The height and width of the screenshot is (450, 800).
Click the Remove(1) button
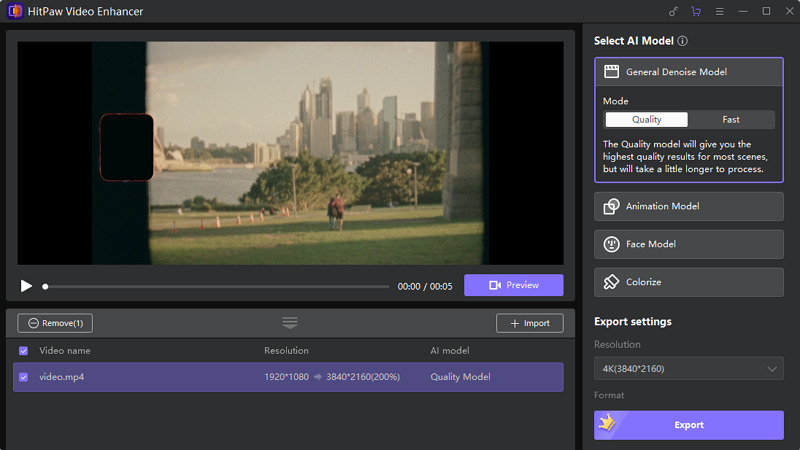(56, 323)
